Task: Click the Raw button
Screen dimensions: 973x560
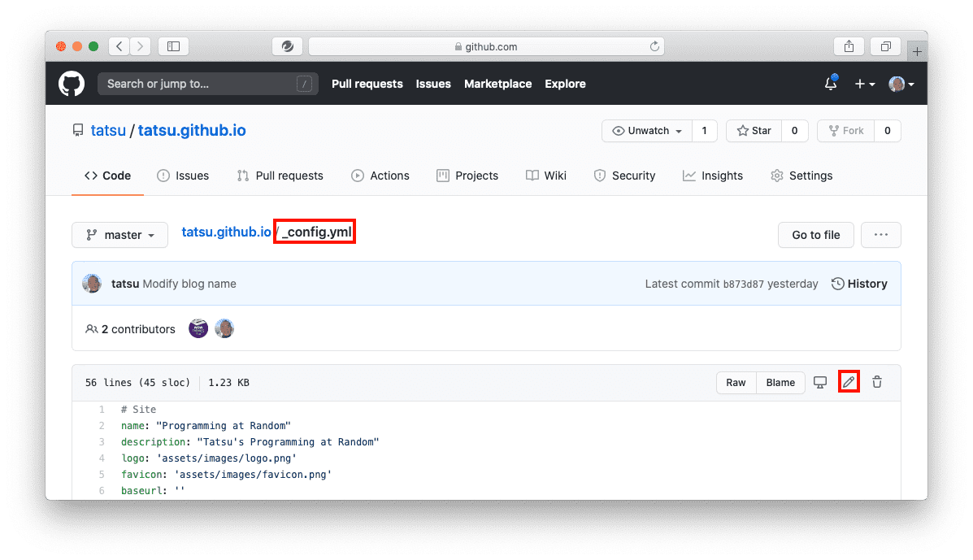Action: coord(736,383)
